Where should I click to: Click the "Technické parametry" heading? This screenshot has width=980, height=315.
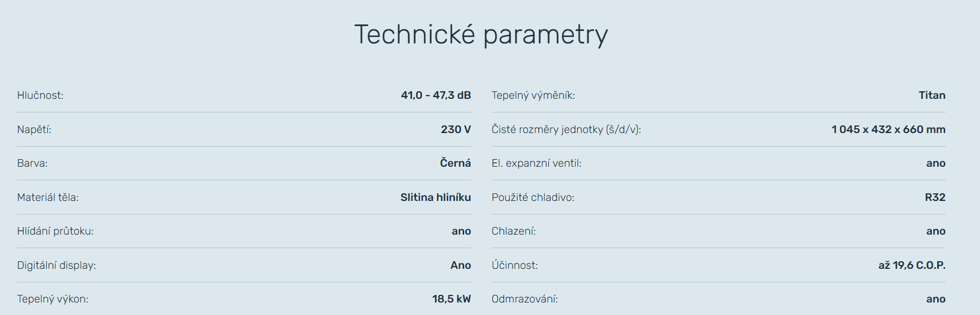click(481, 35)
